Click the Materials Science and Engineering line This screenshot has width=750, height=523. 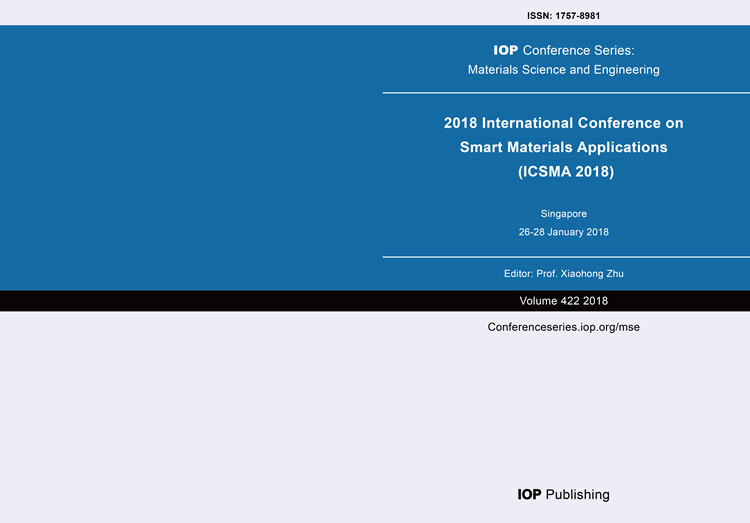click(563, 70)
